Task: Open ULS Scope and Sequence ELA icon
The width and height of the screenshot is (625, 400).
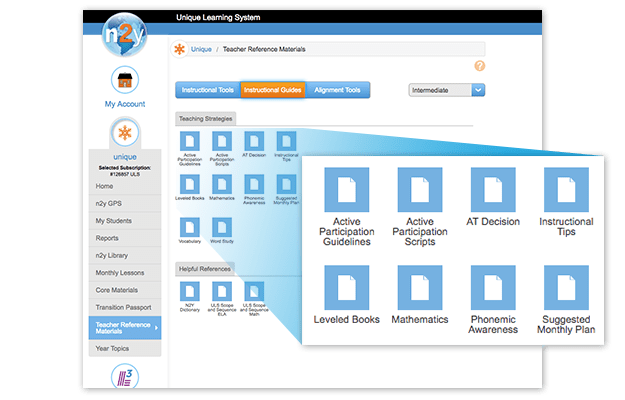Action: click(222, 292)
